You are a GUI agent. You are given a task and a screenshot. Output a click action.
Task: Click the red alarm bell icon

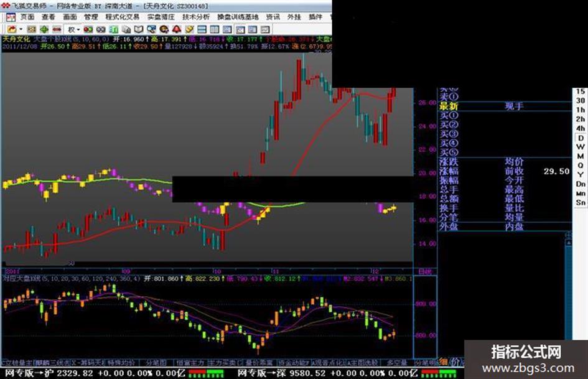pyautogui.click(x=176, y=29)
